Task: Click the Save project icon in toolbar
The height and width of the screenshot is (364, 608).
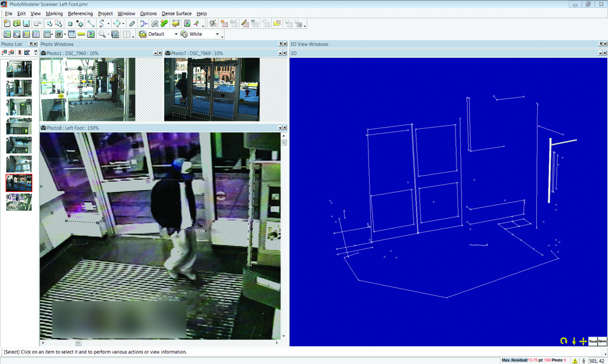Action: (27, 23)
